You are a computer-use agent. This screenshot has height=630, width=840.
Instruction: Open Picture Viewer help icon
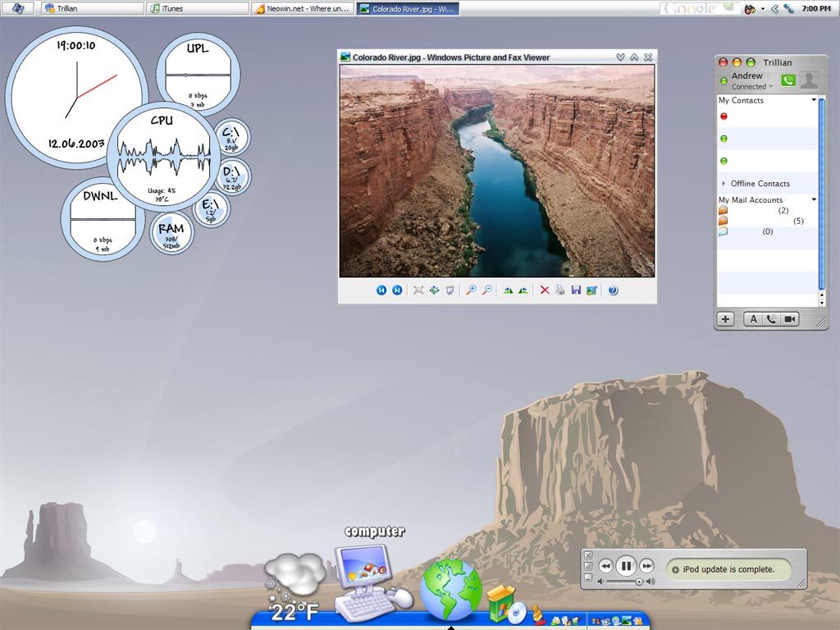click(613, 290)
